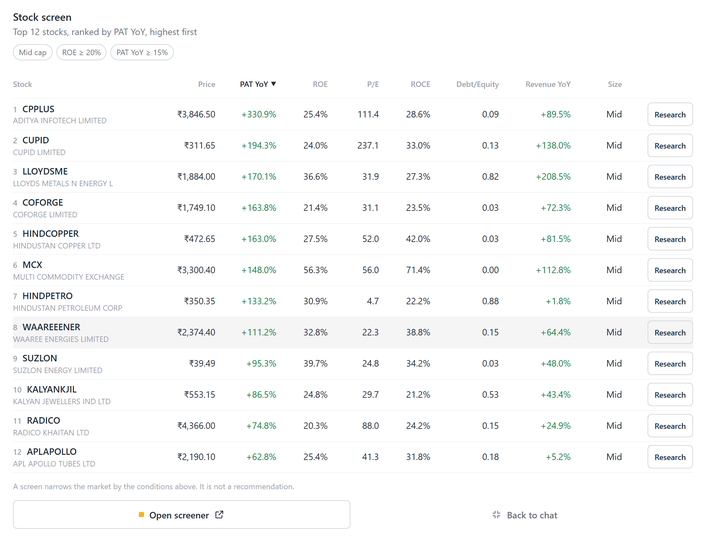Open Research for APLAPOLLO
Viewport: 706px width, 545px height.
[670, 457]
